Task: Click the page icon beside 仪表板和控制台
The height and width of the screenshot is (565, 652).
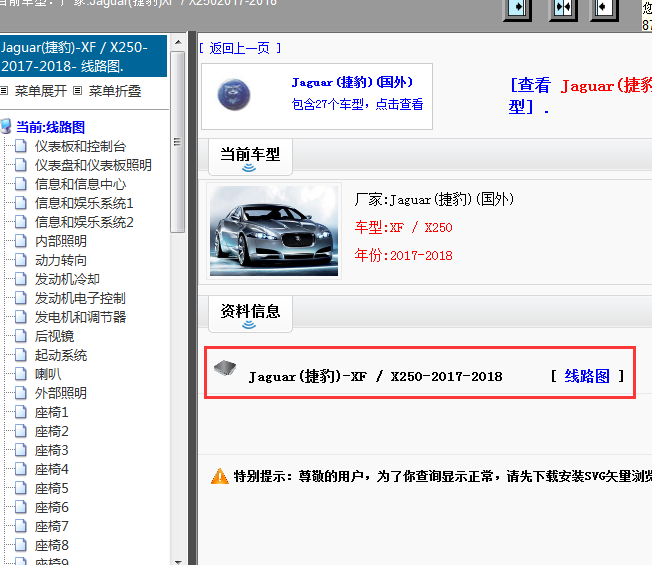Action: [x=20, y=146]
